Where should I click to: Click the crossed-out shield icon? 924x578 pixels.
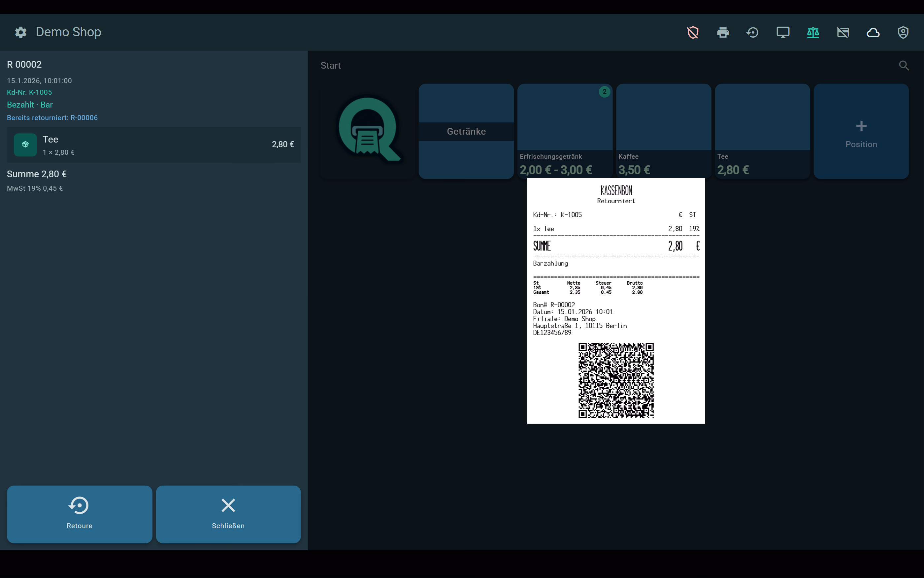click(693, 32)
